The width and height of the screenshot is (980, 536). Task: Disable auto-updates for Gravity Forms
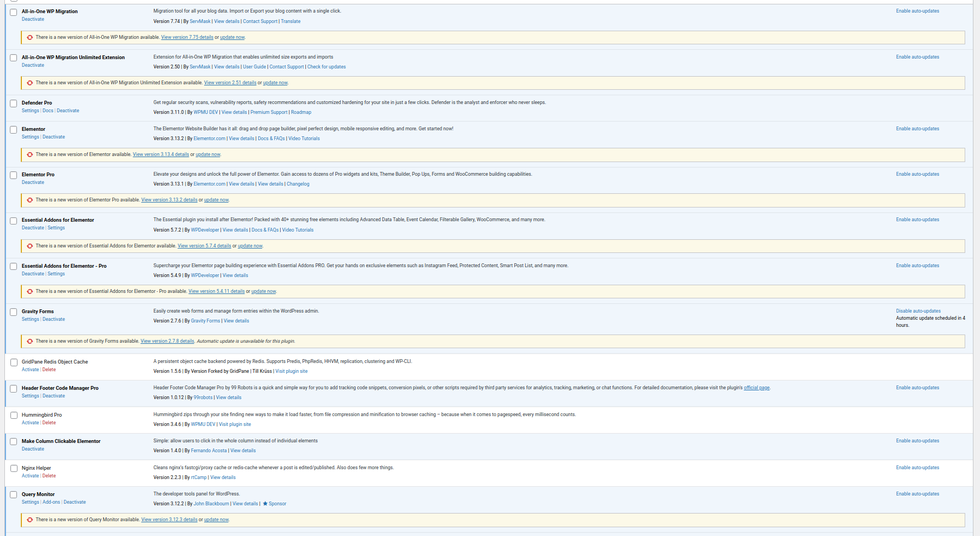(918, 311)
